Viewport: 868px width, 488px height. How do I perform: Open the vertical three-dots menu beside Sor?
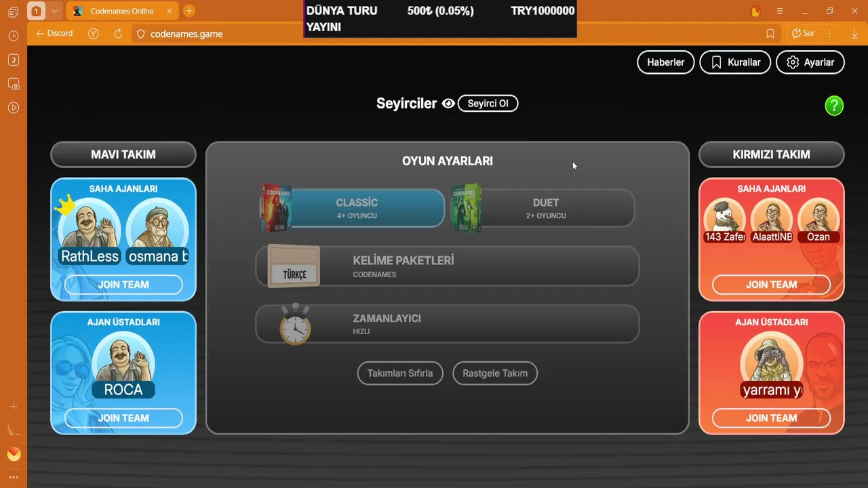point(830,34)
